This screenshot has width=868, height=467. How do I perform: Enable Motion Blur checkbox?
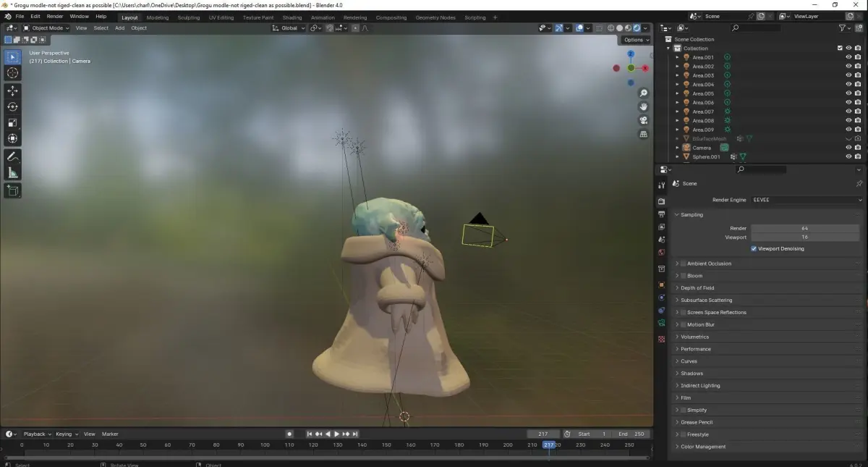[683, 324]
